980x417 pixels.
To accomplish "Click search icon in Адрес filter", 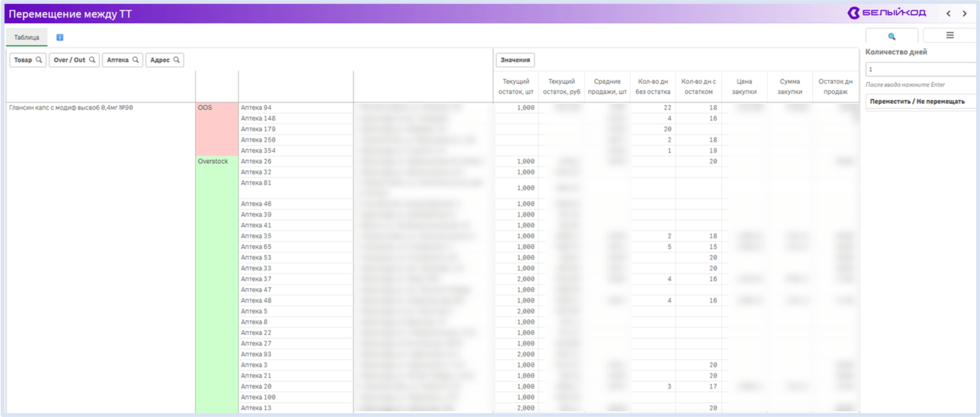I will [177, 60].
